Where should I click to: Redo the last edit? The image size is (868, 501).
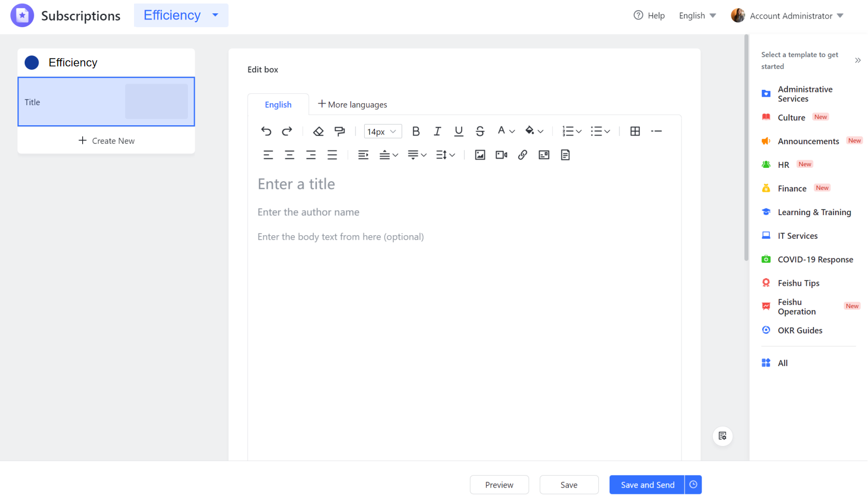click(287, 131)
